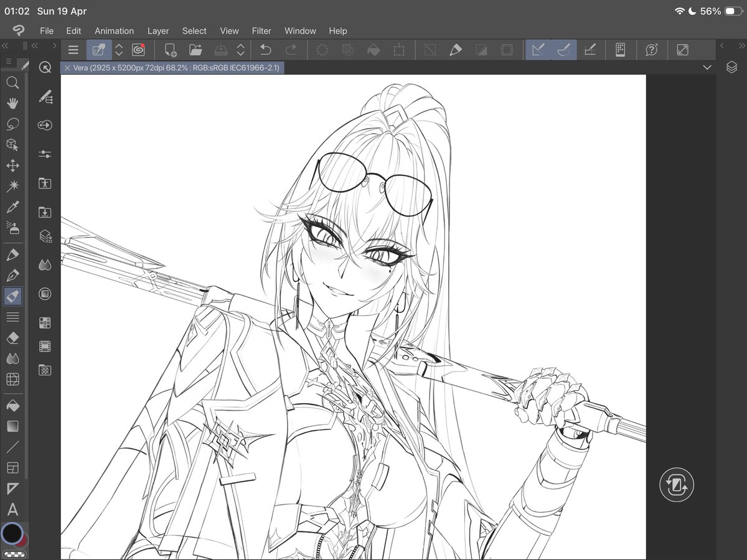
Task: Open a file with the folder icon
Action: click(x=195, y=50)
